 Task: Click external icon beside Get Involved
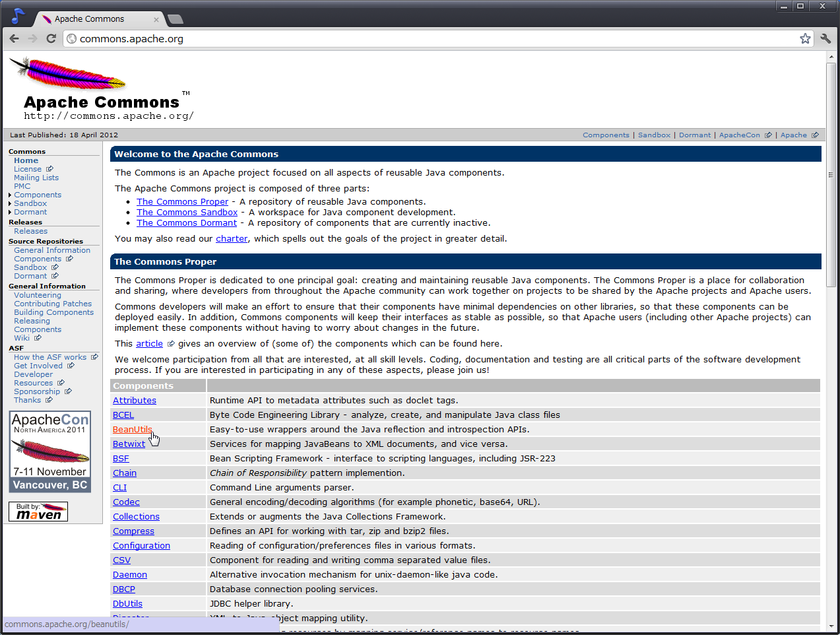click(x=71, y=366)
